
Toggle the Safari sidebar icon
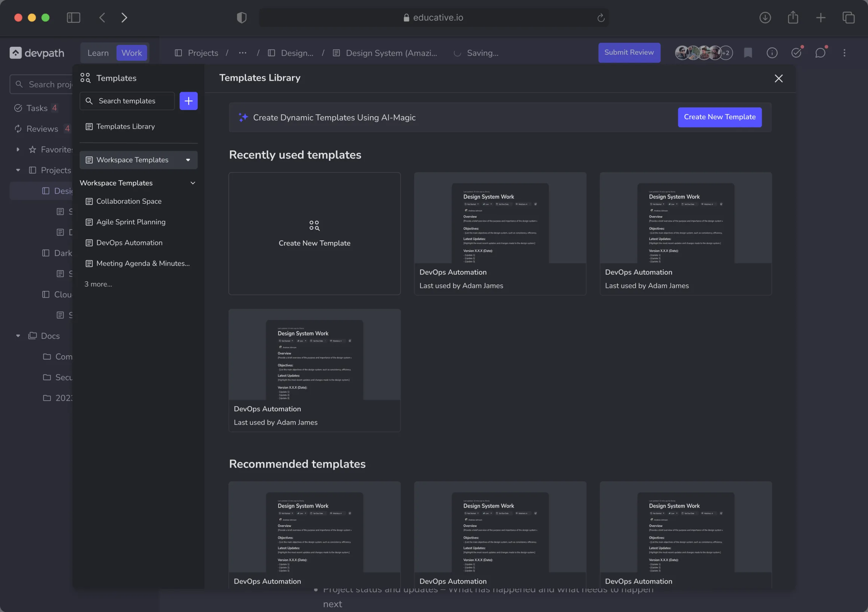pyautogui.click(x=73, y=17)
